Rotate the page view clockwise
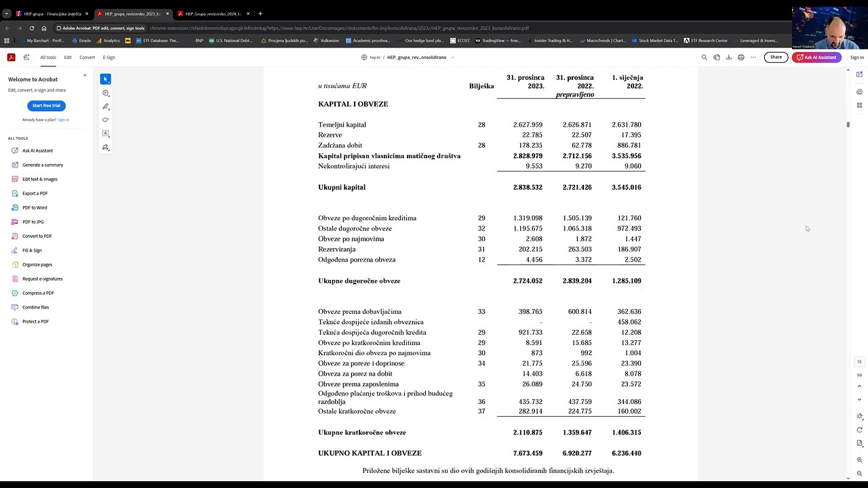 pyautogui.click(x=859, y=430)
